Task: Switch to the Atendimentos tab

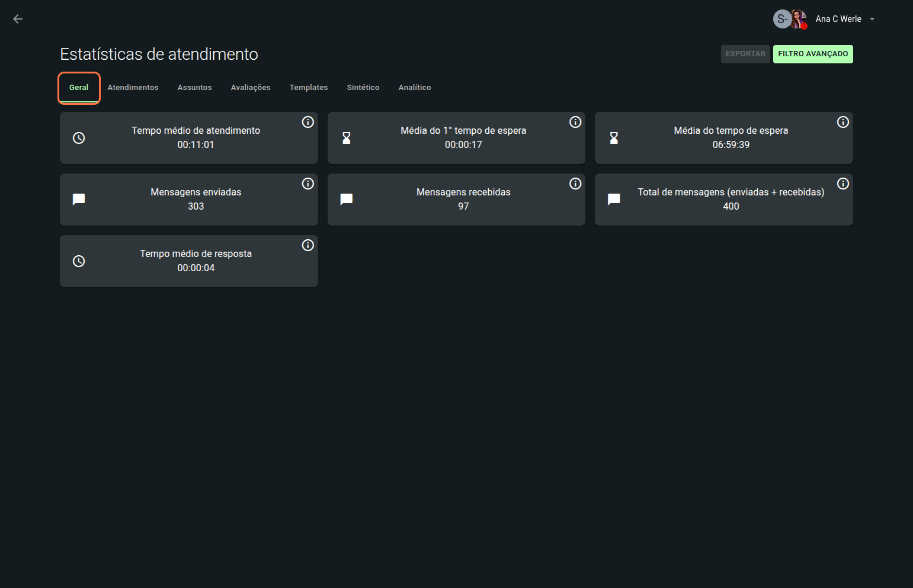Action: [x=133, y=88]
